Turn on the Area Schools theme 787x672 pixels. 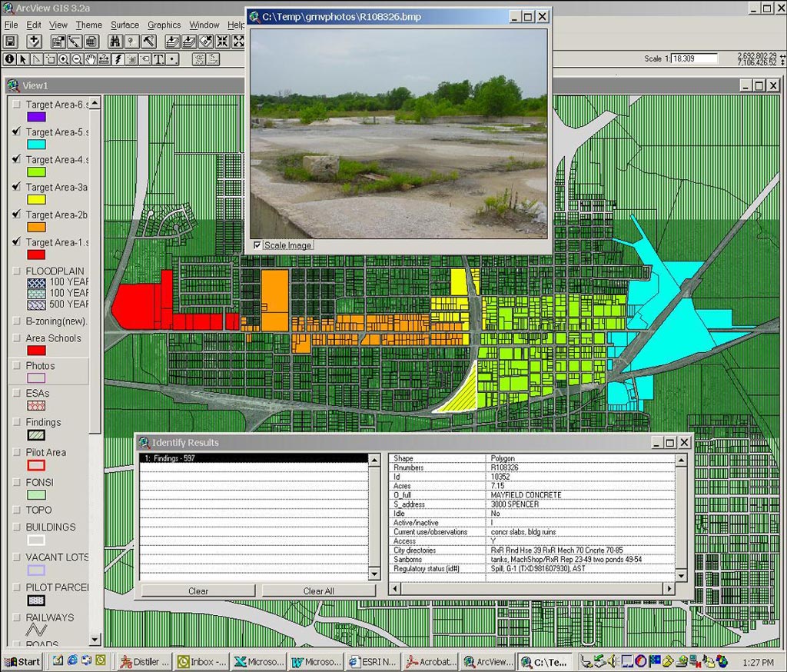17,338
